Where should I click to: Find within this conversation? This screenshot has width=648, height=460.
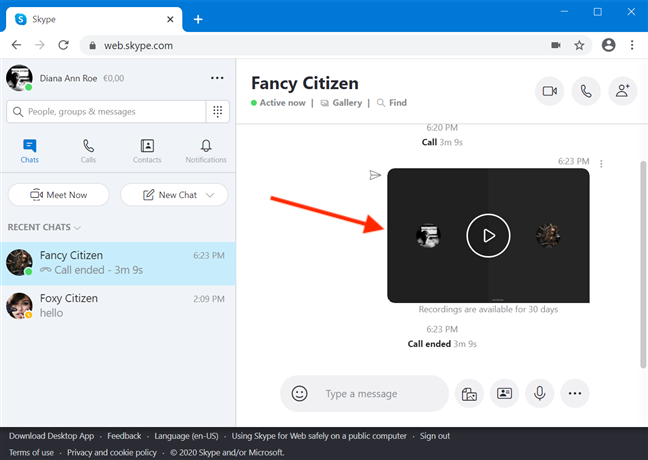[392, 103]
